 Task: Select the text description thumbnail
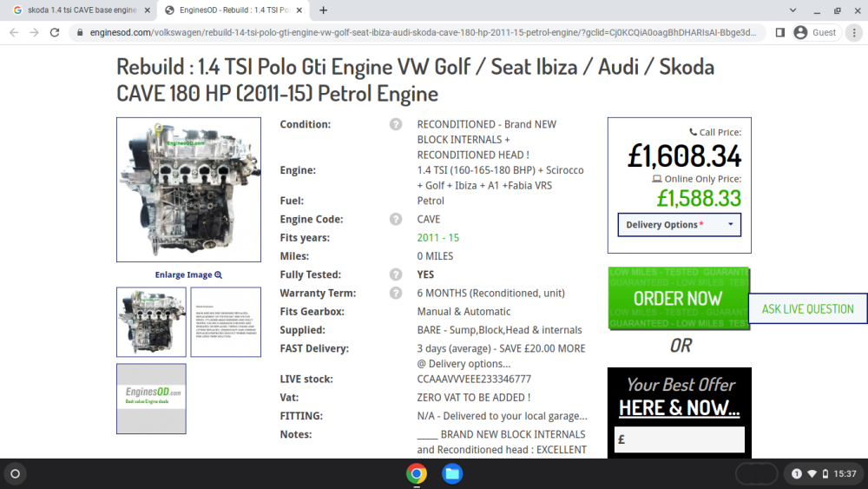pyautogui.click(x=226, y=321)
